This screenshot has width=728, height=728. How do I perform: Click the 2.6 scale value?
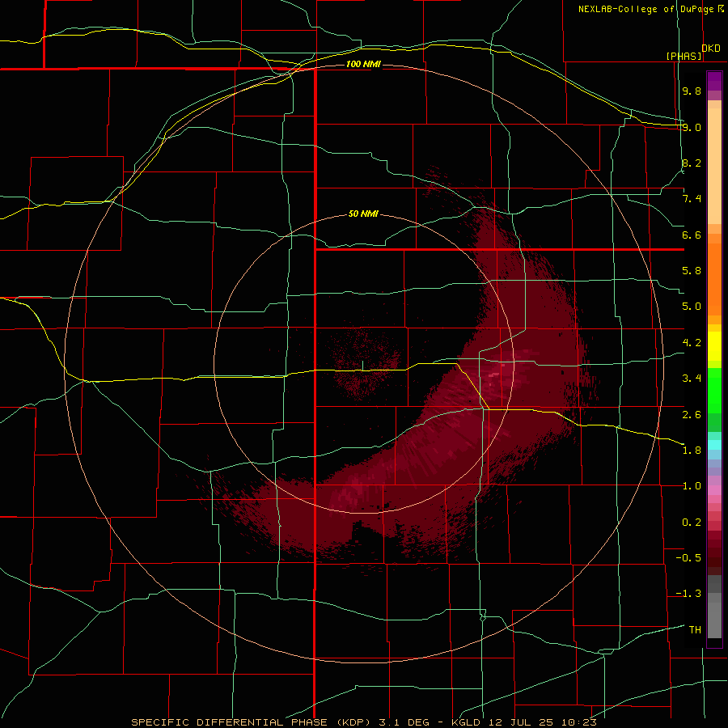coord(692,415)
